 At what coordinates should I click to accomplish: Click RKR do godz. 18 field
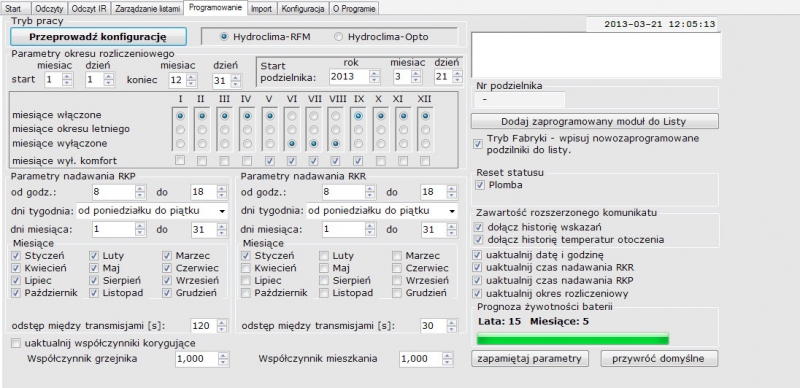439,192
